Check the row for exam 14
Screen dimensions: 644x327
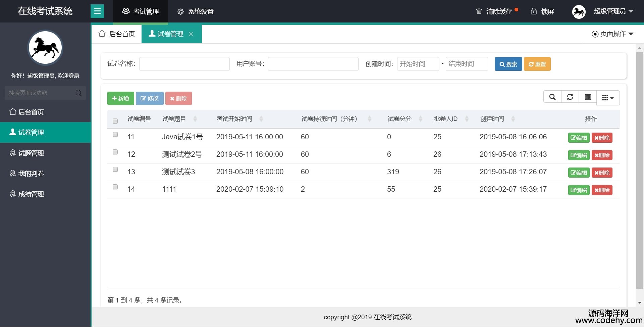(115, 187)
